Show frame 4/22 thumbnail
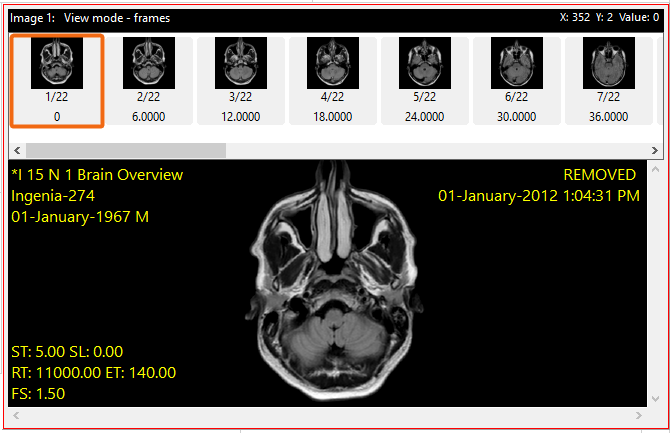The width and height of the screenshot is (670, 433). pyautogui.click(x=332, y=80)
